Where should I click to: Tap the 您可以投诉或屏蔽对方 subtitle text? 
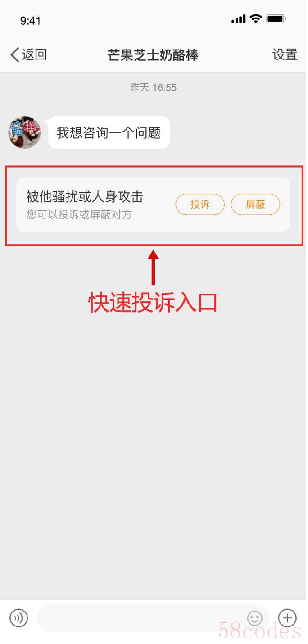point(79,215)
